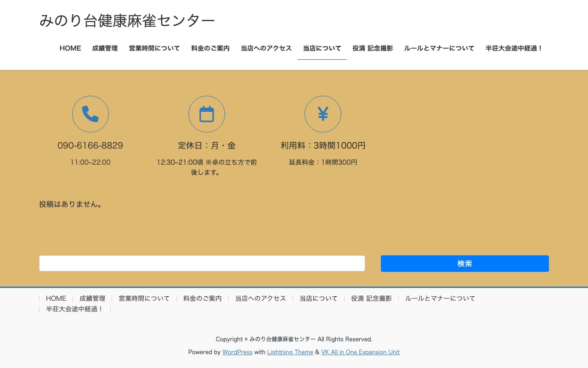Select 成績管理 in the top navigation
The height and width of the screenshot is (368, 588).
click(105, 48)
